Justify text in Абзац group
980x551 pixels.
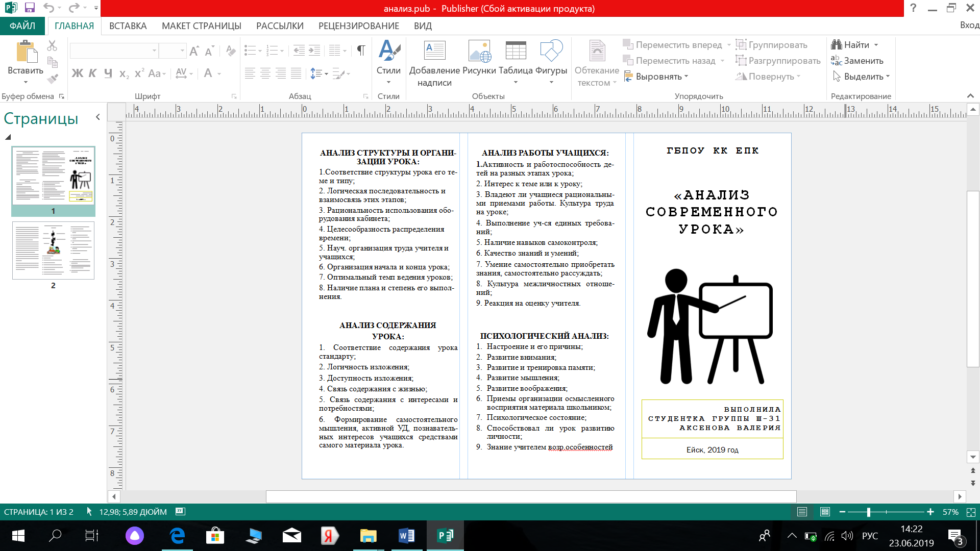click(x=296, y=73)
